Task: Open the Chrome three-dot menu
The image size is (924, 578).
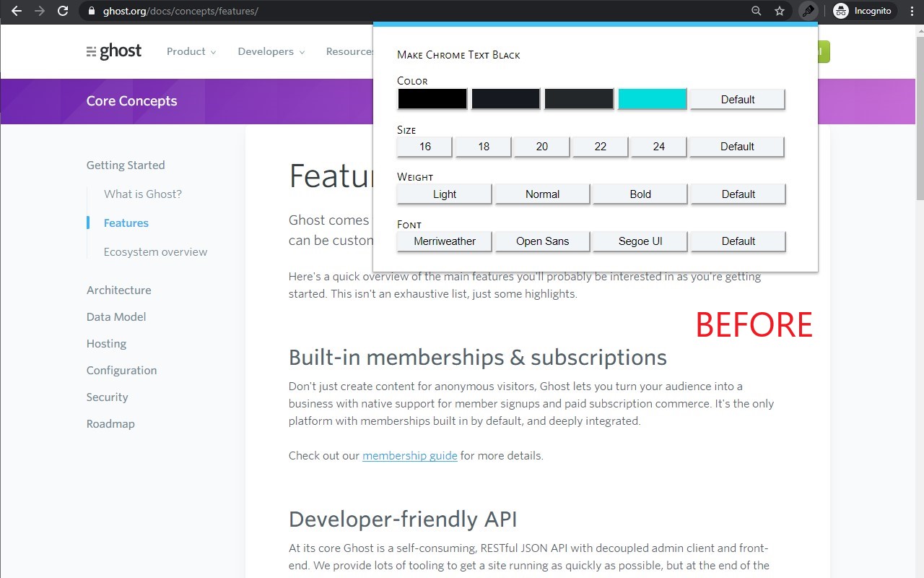Action: (x=913, y=11)
